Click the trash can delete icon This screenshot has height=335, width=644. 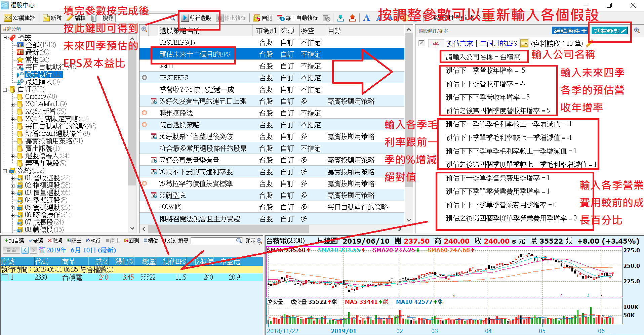(x=94, y=18)
